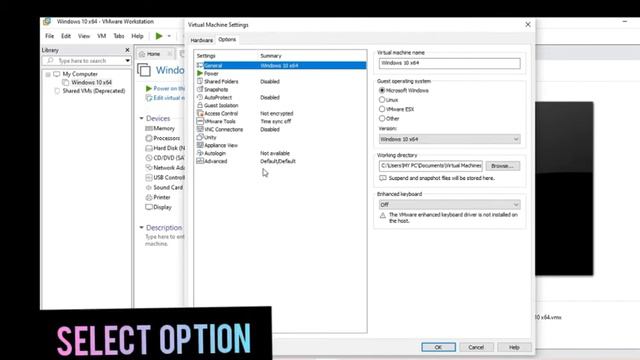Click the Hard Disk device icon
The image size is (640, 360).
point(149,148)
